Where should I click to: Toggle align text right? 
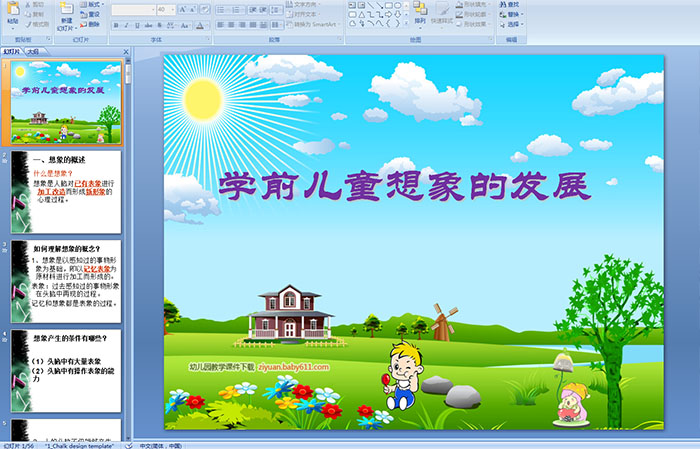coord(242,25)
